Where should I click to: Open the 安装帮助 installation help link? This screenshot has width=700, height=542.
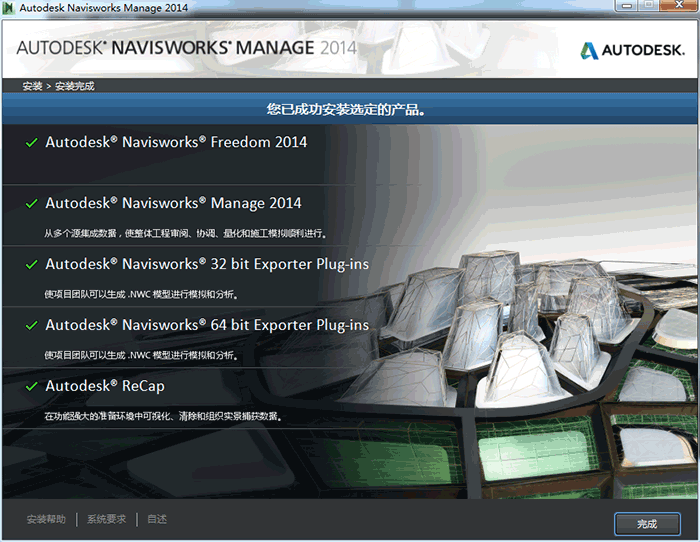pos(46,519)
